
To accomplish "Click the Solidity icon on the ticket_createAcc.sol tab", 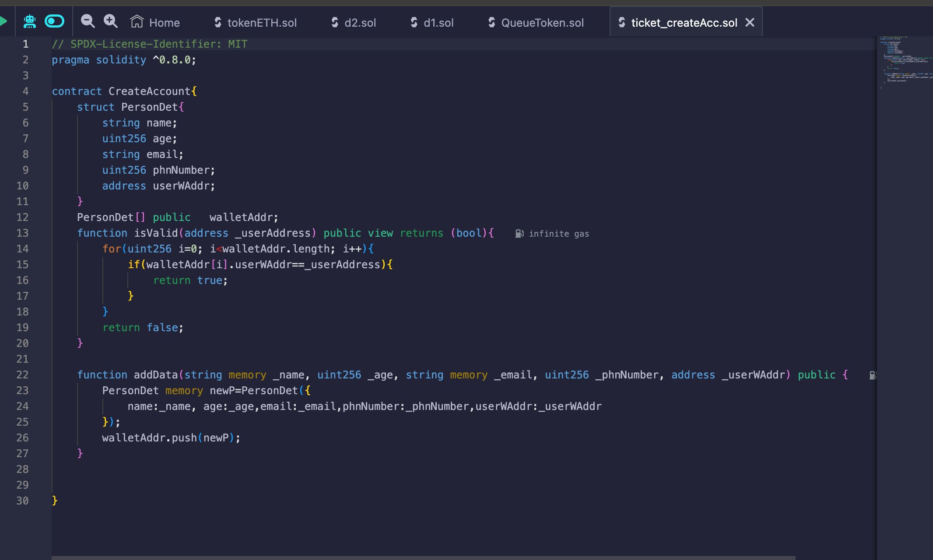I will pos(621,22).
